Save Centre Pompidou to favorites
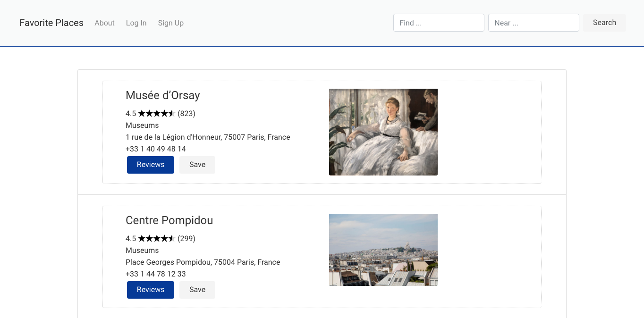This screenshot has height=318, width=644. [x=197, y=290]
